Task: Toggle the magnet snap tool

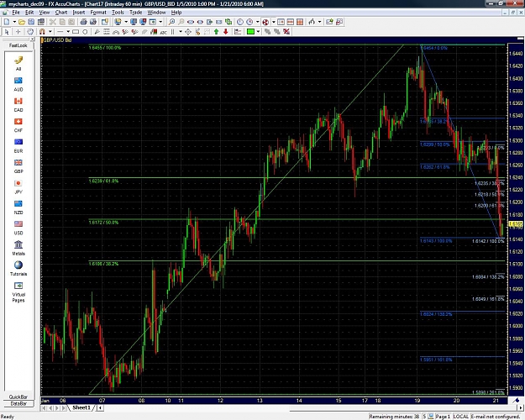Action: coord(42,31)
